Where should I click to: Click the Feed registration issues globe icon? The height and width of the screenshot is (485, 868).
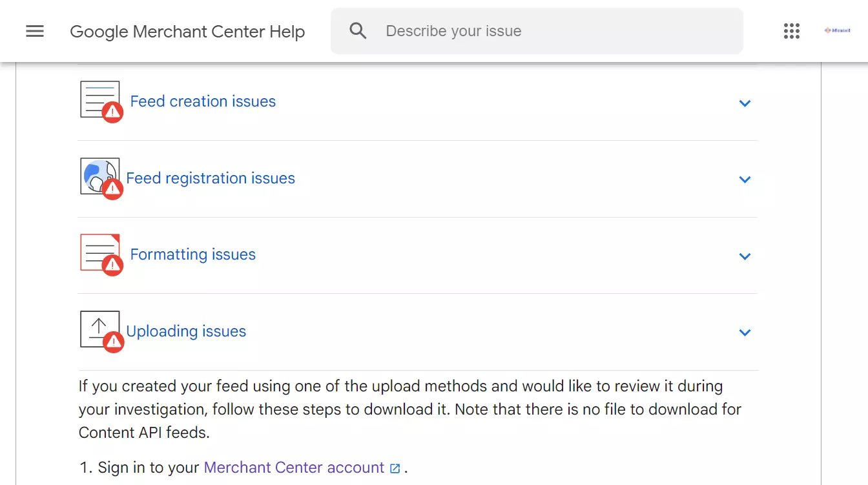(101, 178)
